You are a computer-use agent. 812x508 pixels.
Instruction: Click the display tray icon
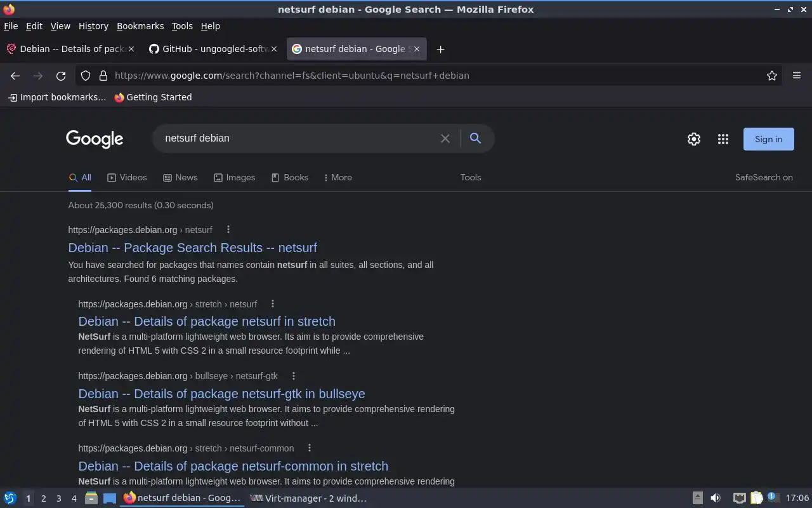point(739,498)
